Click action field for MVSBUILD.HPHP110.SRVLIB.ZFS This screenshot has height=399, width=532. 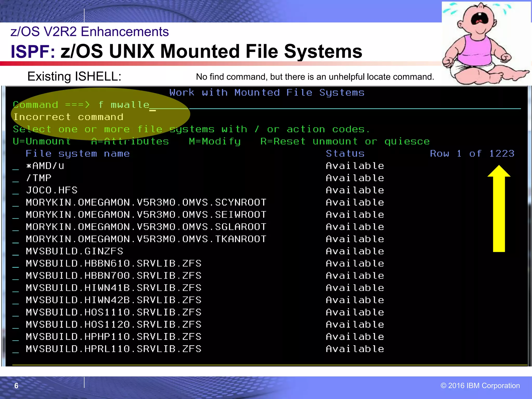pyautogui.click(x=16, y=337)
